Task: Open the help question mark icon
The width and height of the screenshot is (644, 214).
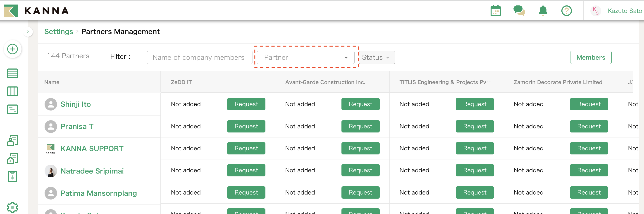Action: click(x=566, y=11)
